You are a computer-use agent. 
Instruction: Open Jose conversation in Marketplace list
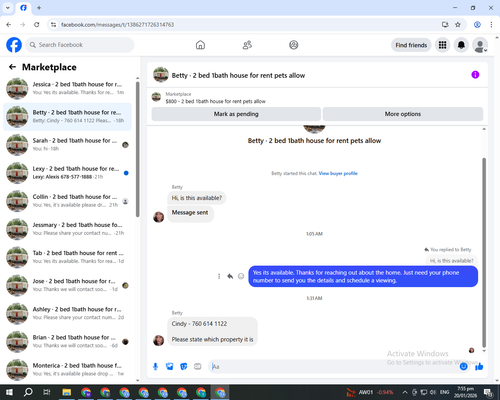pos(68,285)
